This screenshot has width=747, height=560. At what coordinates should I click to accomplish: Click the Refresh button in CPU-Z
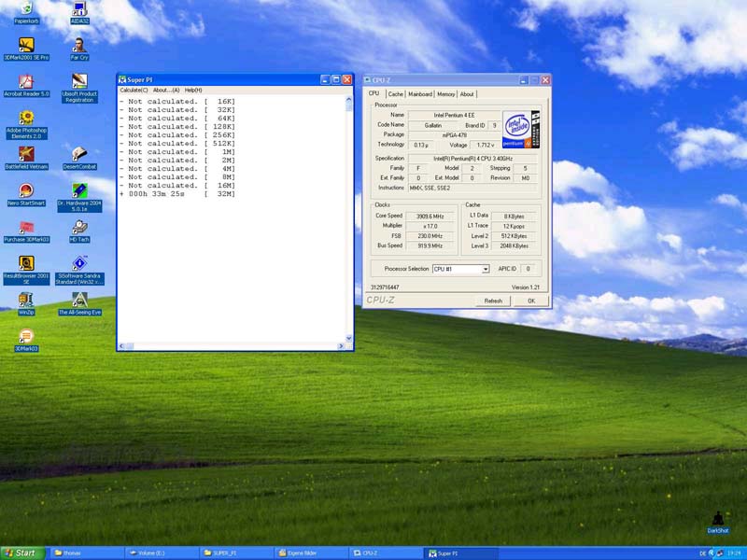(x=493, y=301)
